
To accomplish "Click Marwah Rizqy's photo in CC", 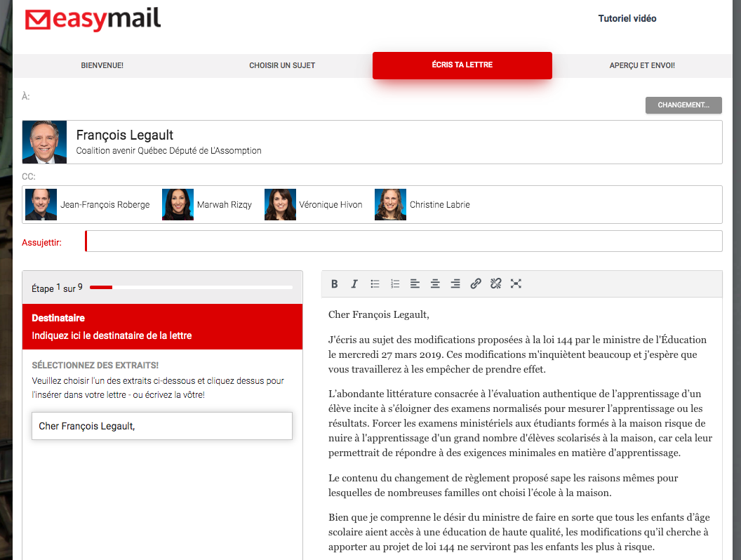I will click(178, 205).
